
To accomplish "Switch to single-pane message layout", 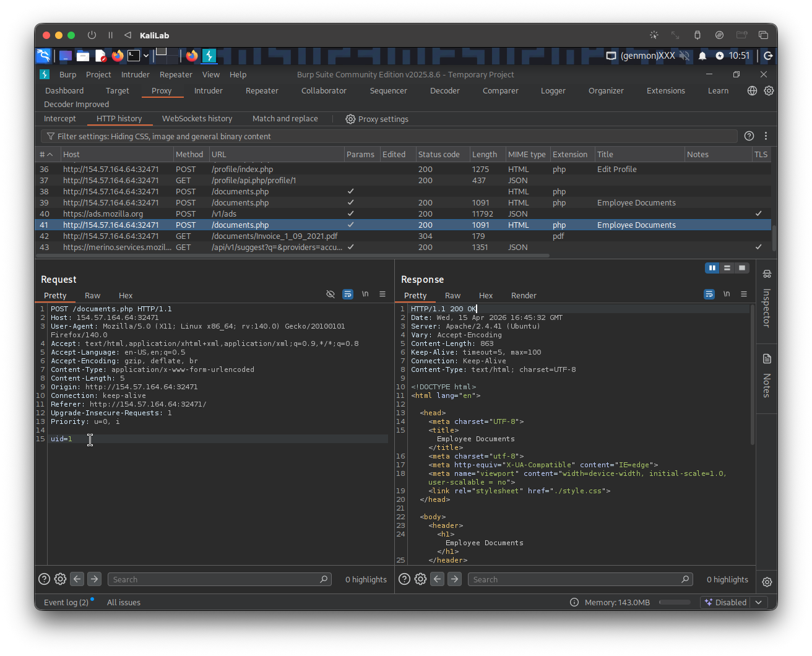I will [742, 267].
